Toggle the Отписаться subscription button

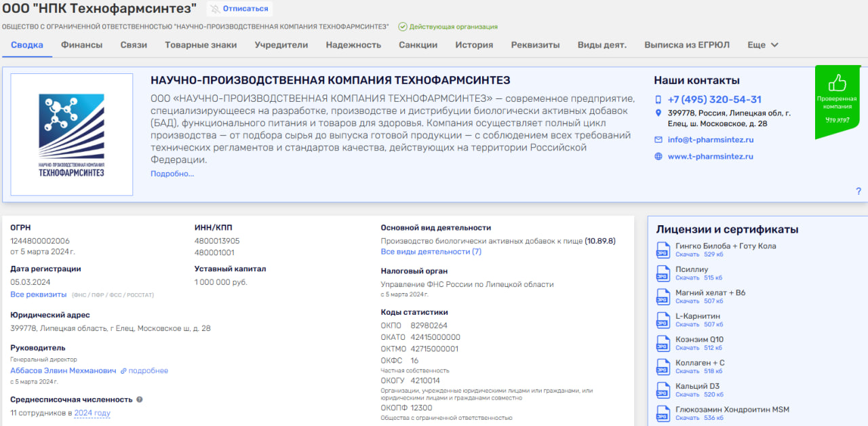point(239,9)
